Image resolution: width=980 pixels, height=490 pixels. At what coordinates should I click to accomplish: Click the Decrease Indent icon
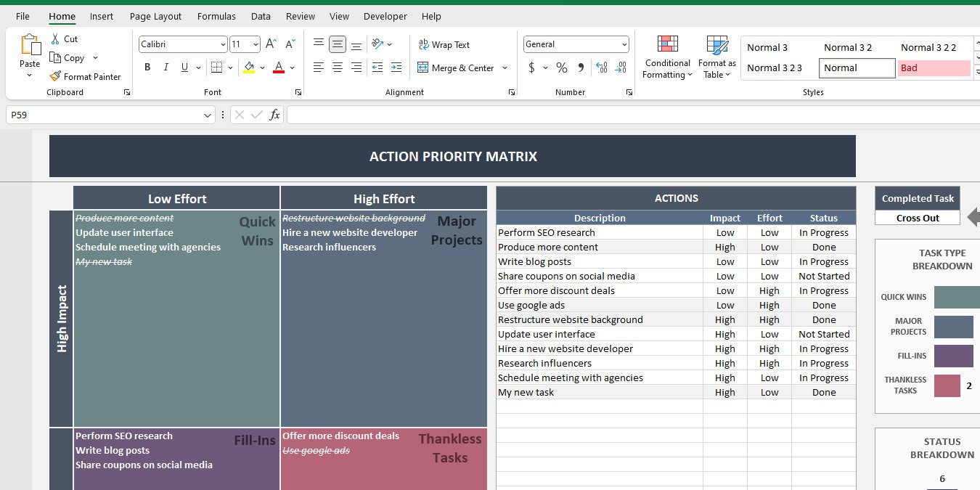point(377,68)
